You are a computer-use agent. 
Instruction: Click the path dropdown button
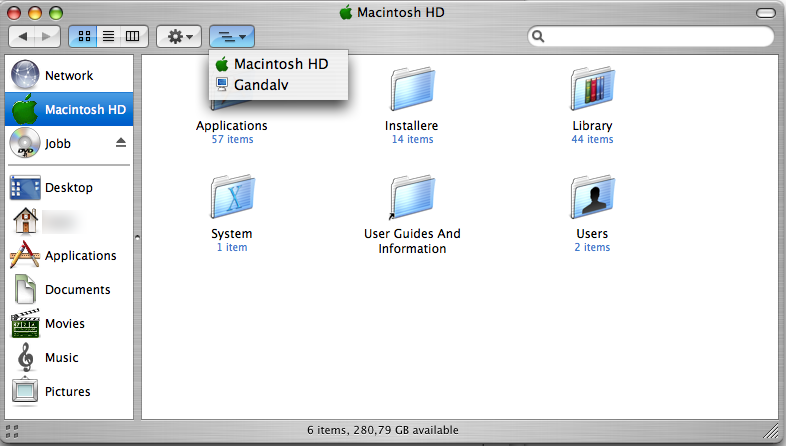(232, 36)
